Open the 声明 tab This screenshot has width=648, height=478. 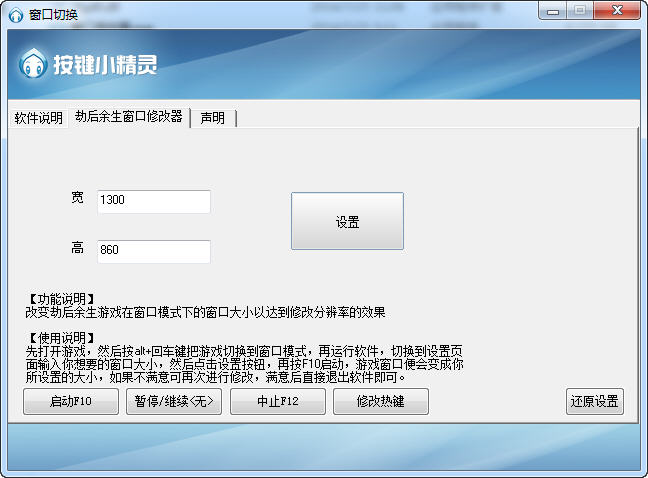pos(213,118)
